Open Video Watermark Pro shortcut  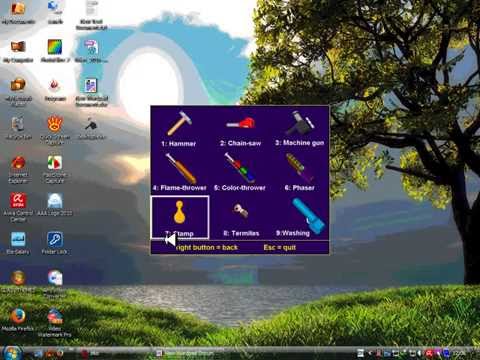tap(55, 322)
